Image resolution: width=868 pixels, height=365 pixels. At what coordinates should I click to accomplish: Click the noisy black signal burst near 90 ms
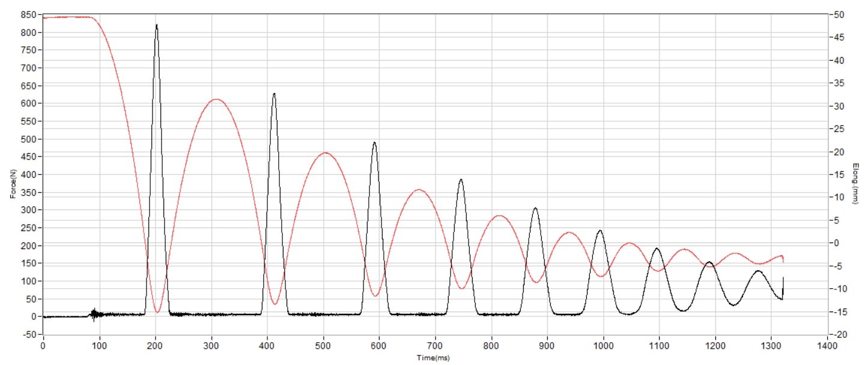(x=93, y=314)
